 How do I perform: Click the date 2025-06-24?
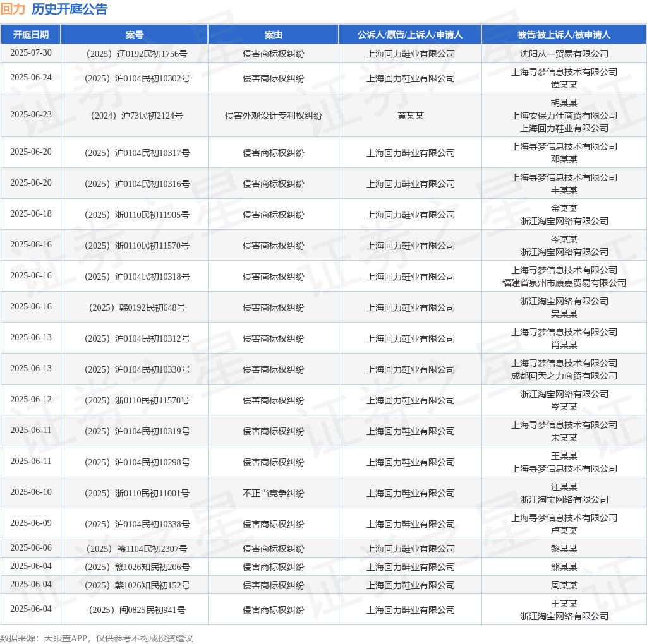click(31, 78)
